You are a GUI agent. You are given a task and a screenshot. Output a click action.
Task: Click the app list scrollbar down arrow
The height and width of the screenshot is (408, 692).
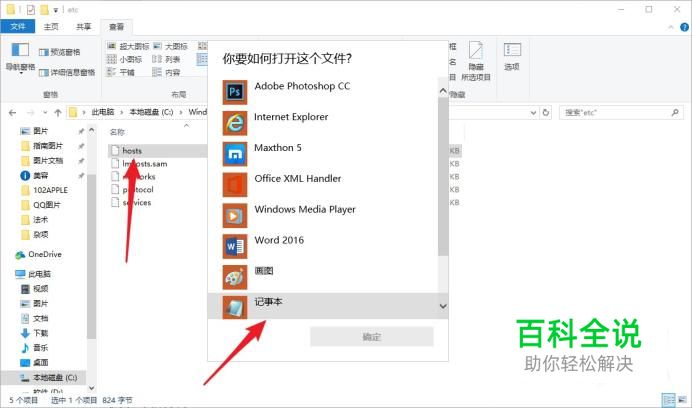coord(443,306)
